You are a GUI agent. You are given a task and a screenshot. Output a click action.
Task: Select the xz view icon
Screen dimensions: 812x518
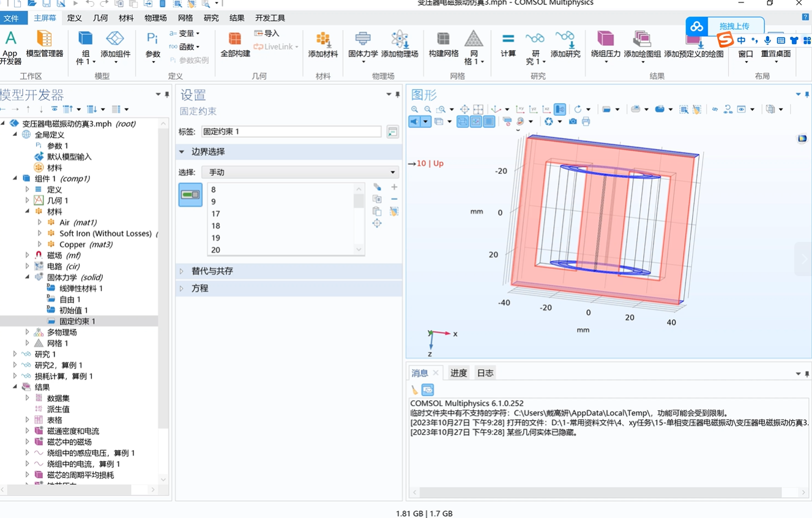point(546,110)
